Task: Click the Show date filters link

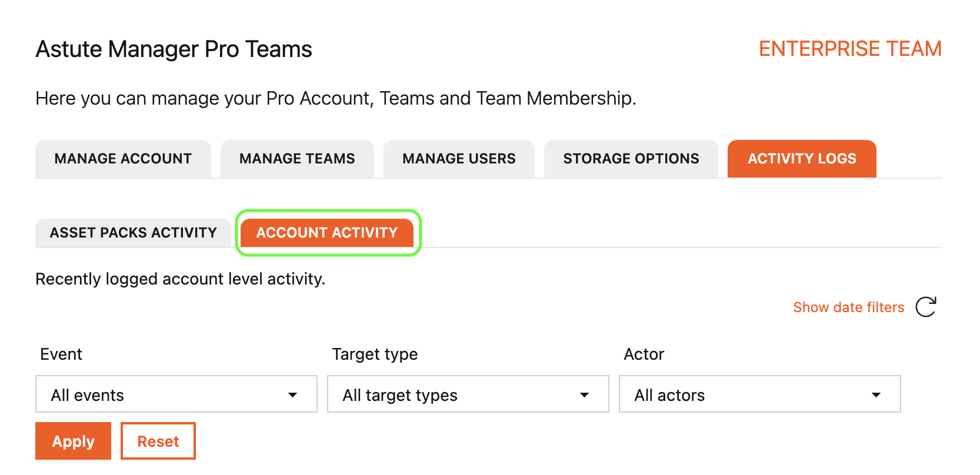Action: tap(848, 307)
